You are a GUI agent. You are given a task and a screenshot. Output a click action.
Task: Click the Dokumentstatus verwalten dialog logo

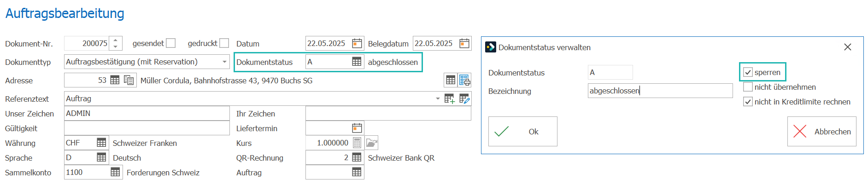[x=491, y=47]
